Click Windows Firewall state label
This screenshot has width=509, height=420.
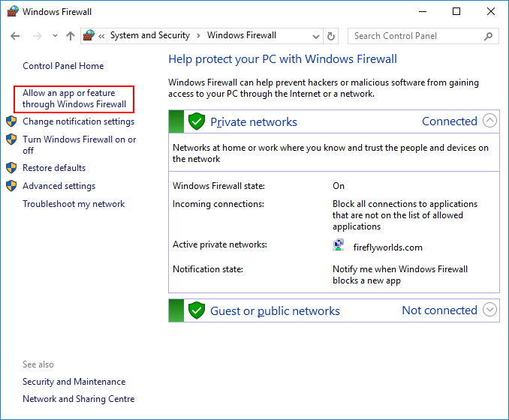pyautogui.click(x=218, y=186)
